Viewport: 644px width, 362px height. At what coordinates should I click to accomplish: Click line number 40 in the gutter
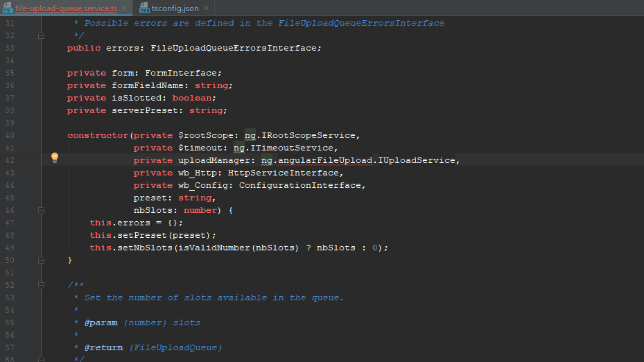(x=10, y=135)
